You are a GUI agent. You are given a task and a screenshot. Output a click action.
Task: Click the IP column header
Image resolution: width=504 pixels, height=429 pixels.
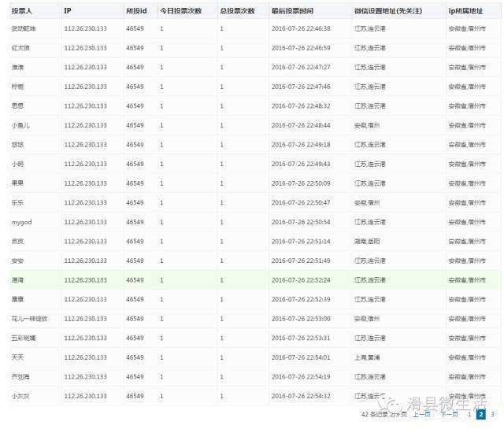tap(68, 11)
